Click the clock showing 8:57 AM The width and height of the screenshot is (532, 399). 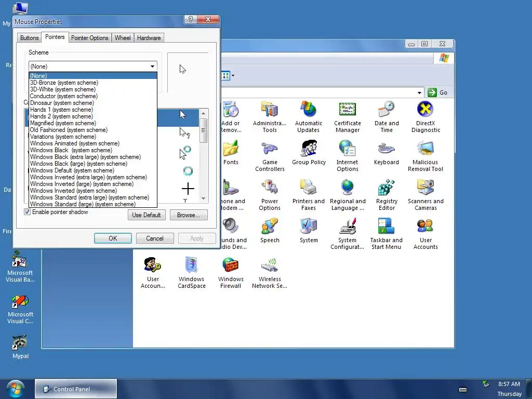pyautogui.click(x=509, y=384)
